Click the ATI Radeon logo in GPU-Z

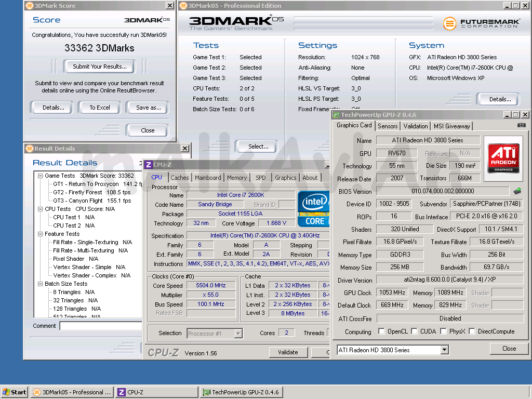[x=503, y=158]
